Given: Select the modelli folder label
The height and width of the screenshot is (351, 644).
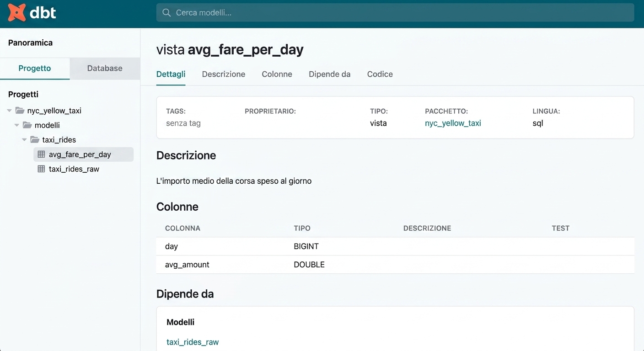Looking at the screenshot, I should [47, 125].
